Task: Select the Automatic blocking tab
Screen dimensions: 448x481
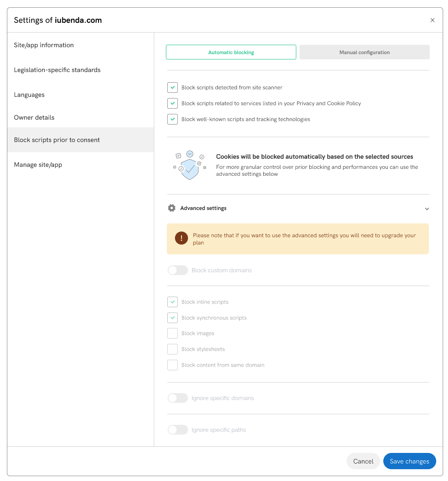Action: point(231,52)
